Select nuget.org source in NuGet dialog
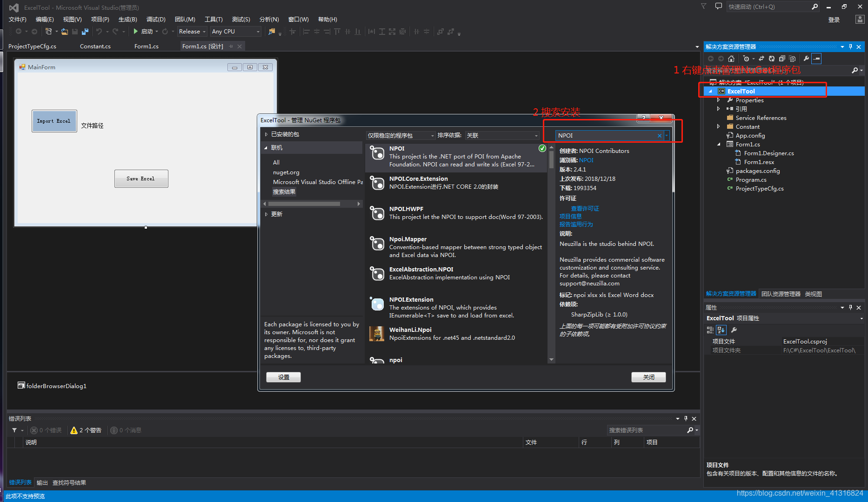The width and height of the screenshot is (868, 502). pos(286,172)
